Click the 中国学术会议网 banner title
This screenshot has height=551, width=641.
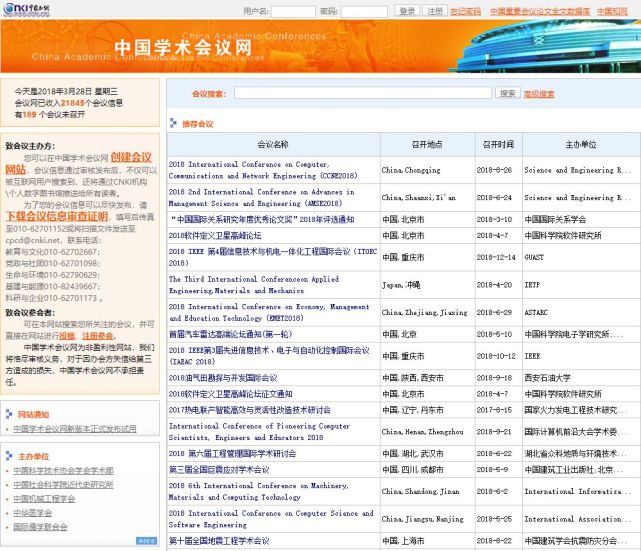[x=183, y=48]
